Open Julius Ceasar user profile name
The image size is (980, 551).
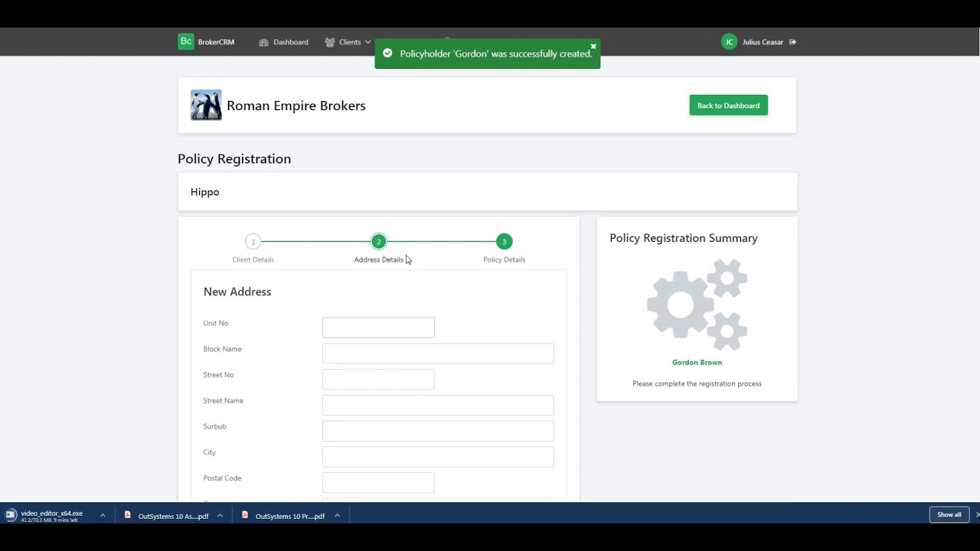(x=763, y=42)
